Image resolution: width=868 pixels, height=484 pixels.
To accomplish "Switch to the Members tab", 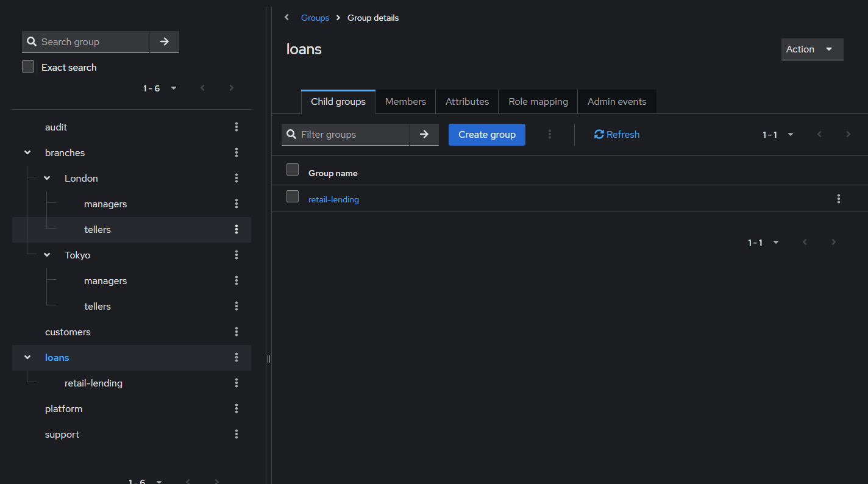I will pyautogui.click(x=405, y=102).
